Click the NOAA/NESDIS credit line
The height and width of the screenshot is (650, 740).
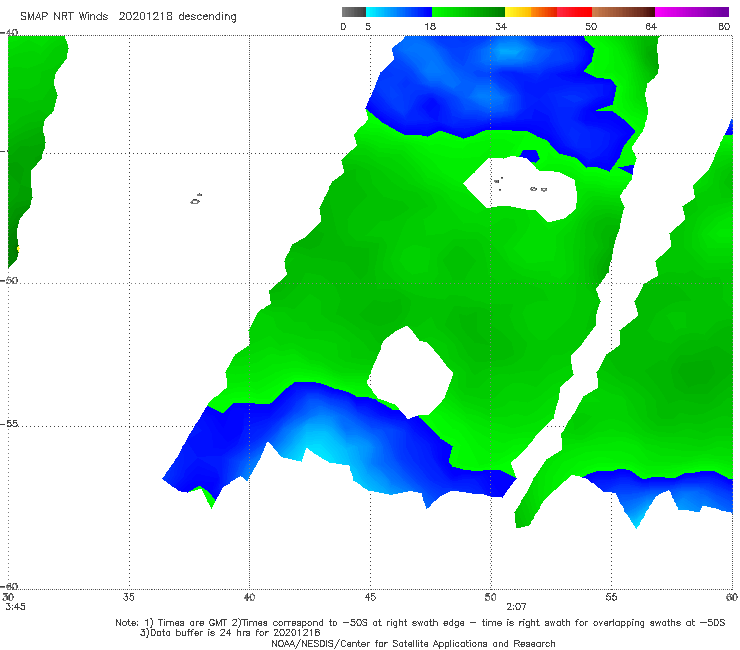413,644
